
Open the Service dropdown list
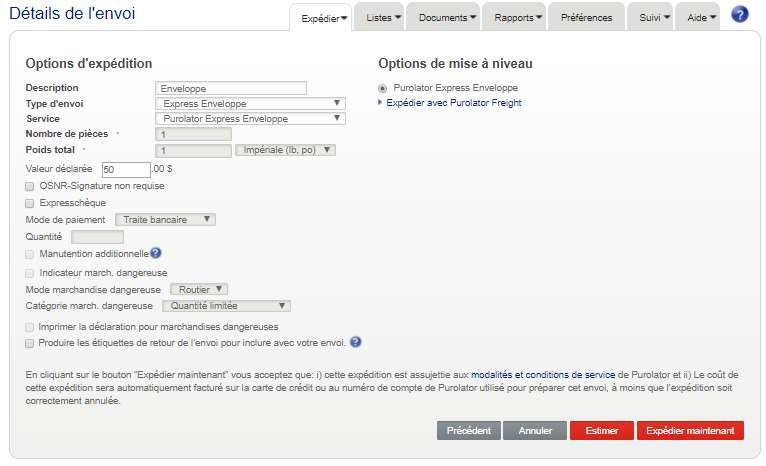[250, 119]
